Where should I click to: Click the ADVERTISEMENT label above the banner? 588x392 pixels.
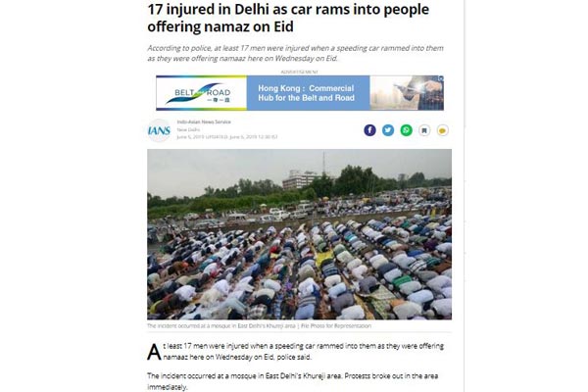(x=300, y=72)
